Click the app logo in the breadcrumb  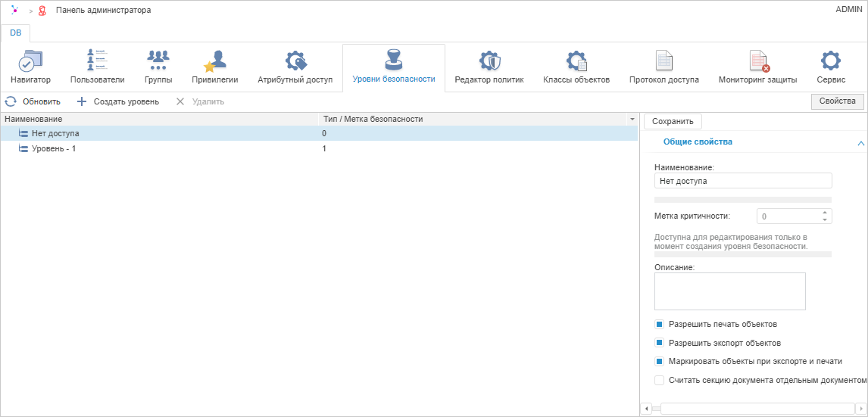point(15,10)
